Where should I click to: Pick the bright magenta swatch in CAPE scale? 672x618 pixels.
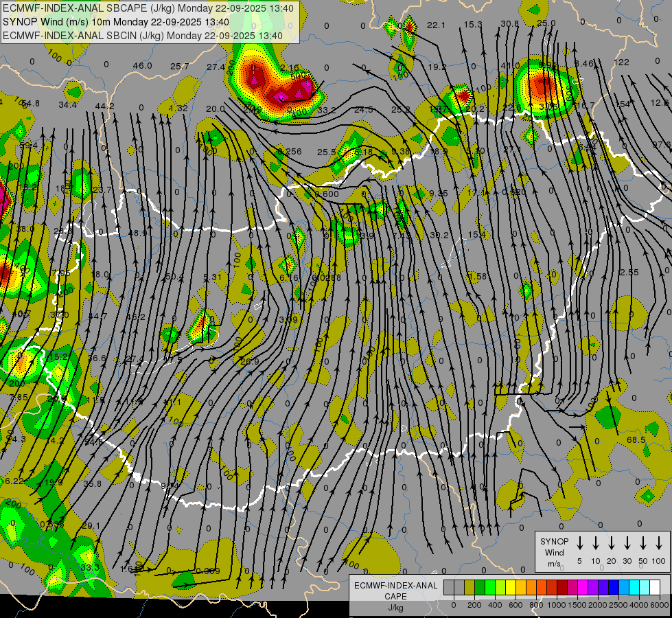[583, 587]
